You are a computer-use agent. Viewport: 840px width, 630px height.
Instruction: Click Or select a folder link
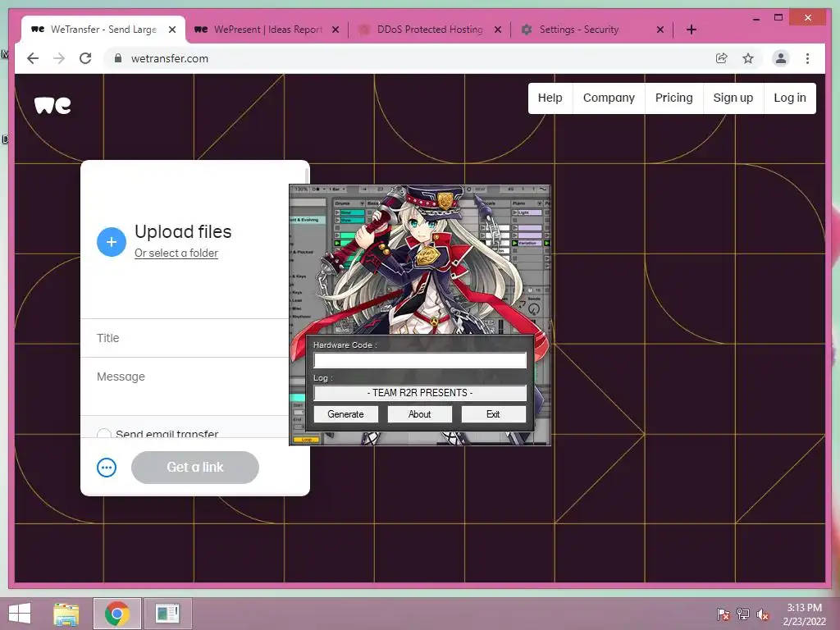click(176, 253)
